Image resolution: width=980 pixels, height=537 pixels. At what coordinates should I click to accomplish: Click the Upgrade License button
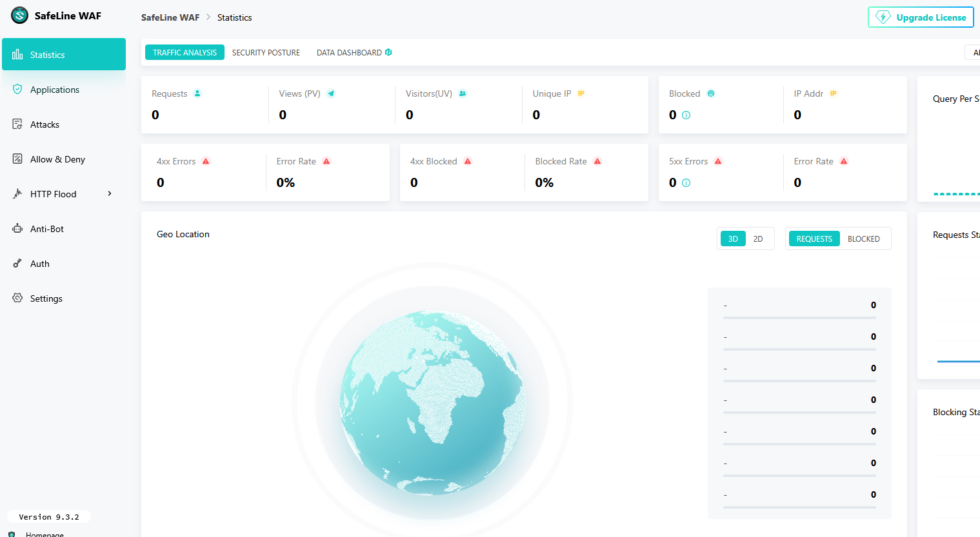coord(921,17)
